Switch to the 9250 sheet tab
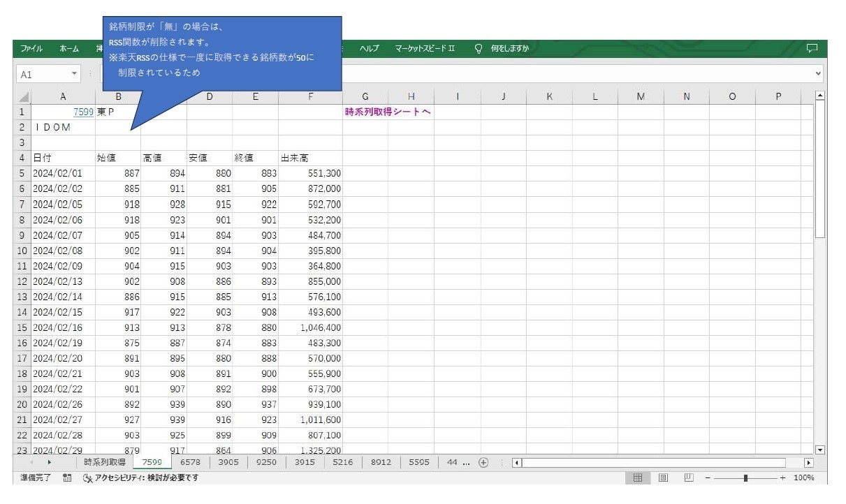The height and width of the screenshot is (504, 846). 266,462
